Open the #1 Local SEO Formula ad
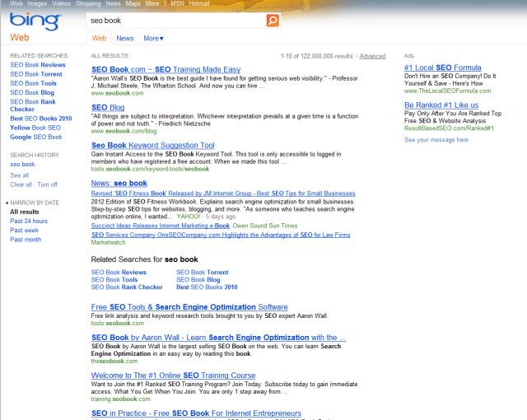This screenshot has width=527, height=420. [x=443, y=68]
